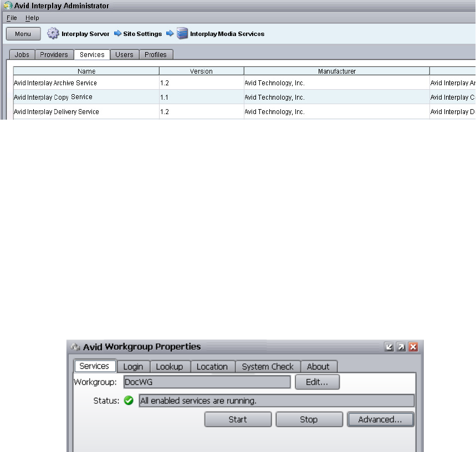Switch to the Profiles tab

[x=156, y=55]
